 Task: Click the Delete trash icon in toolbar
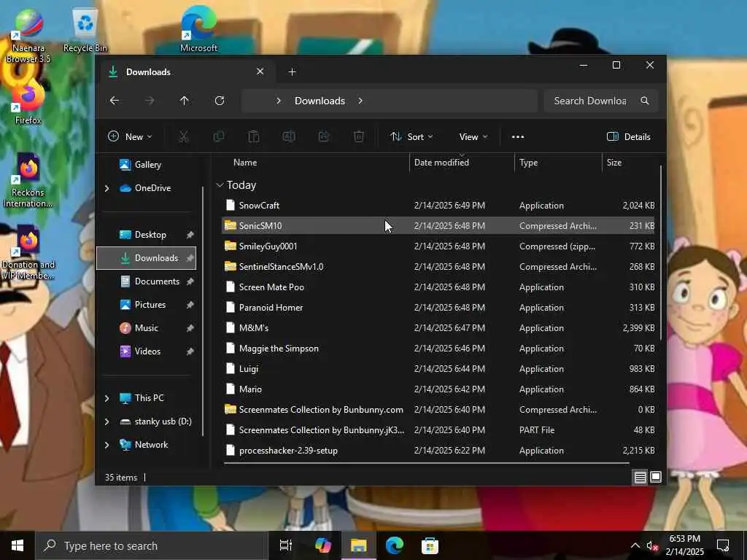pos(359,136)
